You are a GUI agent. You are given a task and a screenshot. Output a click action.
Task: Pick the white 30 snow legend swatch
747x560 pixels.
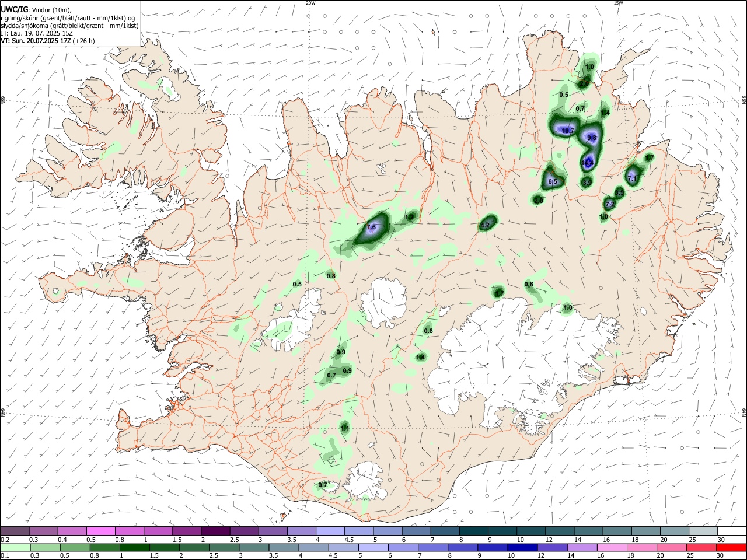(x=732, y=531)
